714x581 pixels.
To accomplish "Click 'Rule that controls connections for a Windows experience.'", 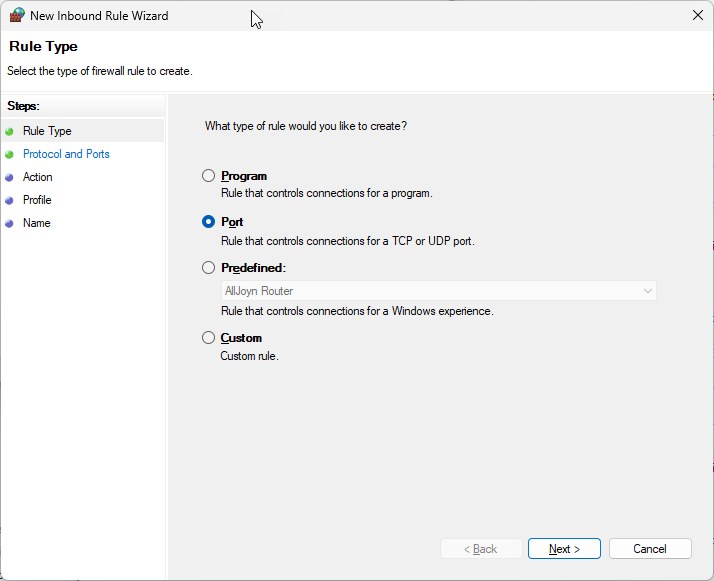I will 357,311.
